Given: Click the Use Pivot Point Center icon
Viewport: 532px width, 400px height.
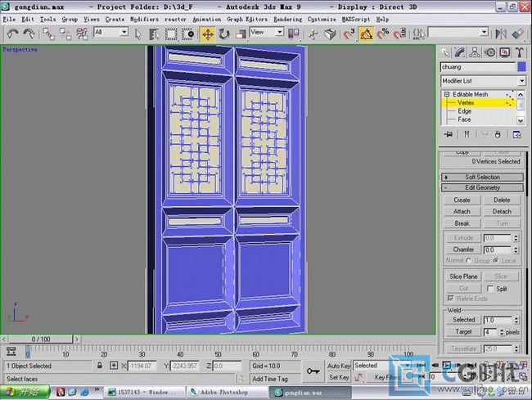Looking at the screenshot, I should click(x=293, y=34).
